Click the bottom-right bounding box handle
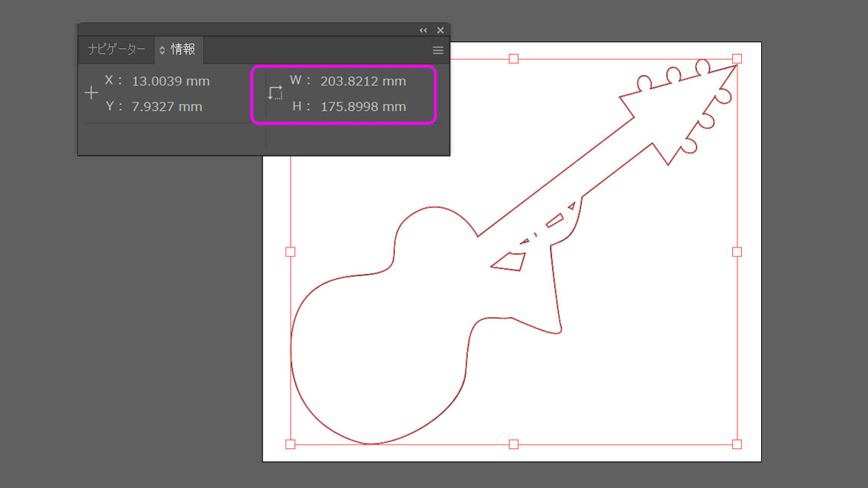868x488 pixels. [x=737, y=444]
